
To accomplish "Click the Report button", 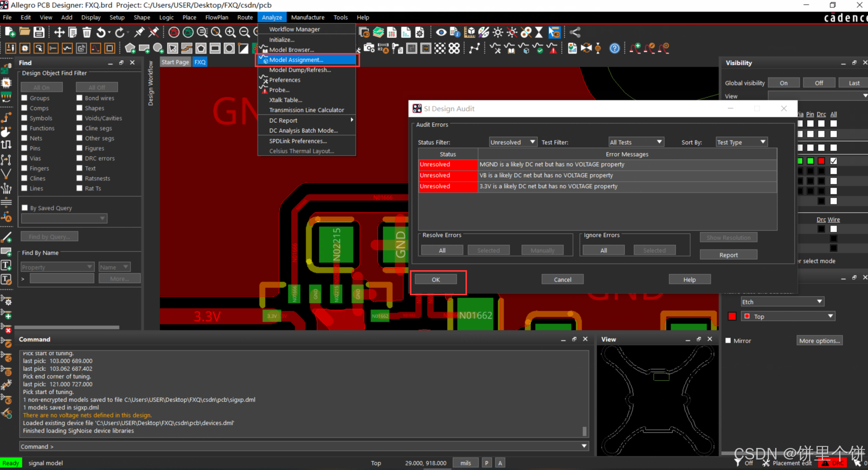I will point(729,255).
